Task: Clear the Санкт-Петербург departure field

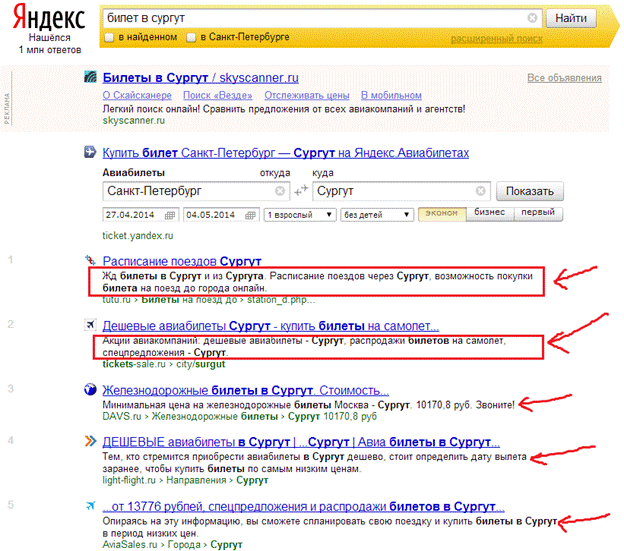Action: 280,191
